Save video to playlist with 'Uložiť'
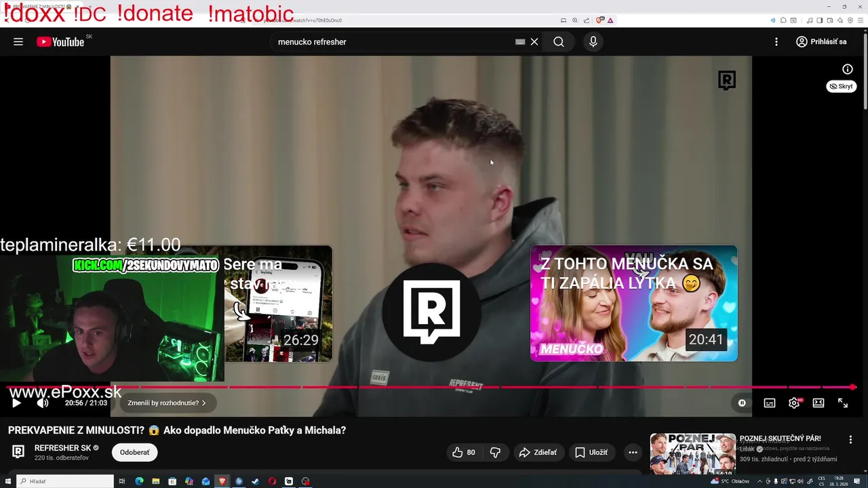The height and width of the screenshot is (488, 868). pos(591,452)
